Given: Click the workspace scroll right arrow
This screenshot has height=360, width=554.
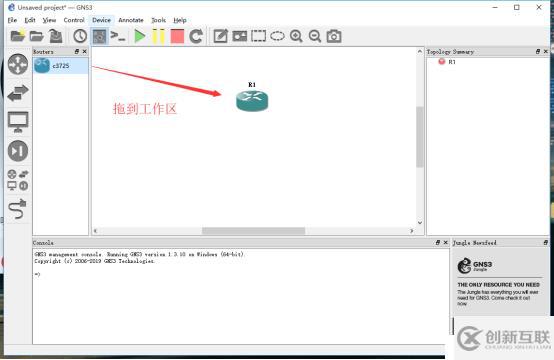Looking at the screenshot, I should click(x=412, y=231).
